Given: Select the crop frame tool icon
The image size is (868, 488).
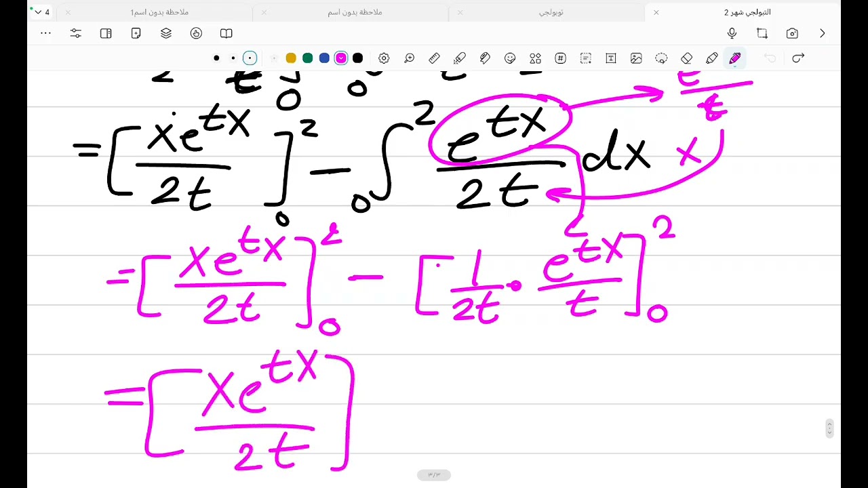Looking at the screenshot, I should tap(762, 33).
